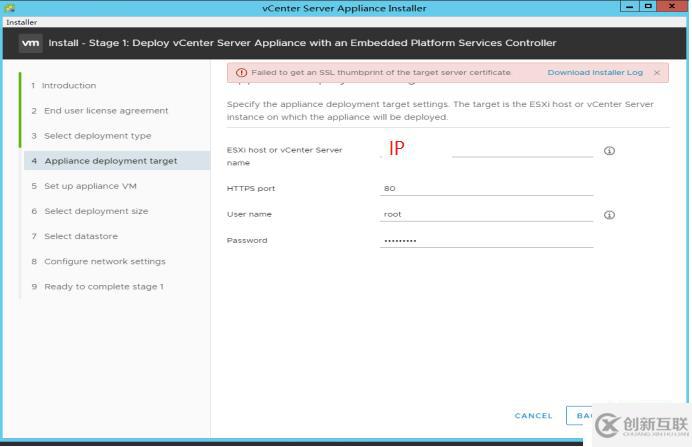Select step 7 Select datastore
Image resolution: width=692 pixels, height=447 pixels.
tap(75, 237)
